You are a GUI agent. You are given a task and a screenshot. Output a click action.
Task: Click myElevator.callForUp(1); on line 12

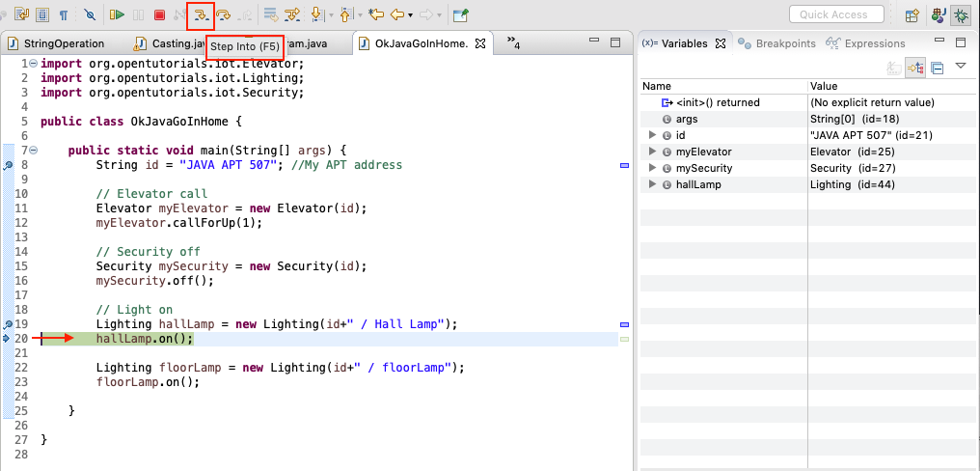179,223
